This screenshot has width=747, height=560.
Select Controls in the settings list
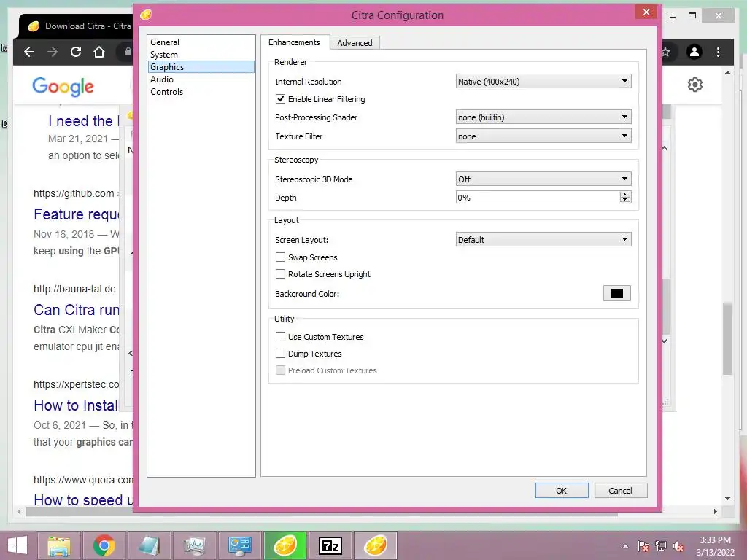(x=201, y=91)
